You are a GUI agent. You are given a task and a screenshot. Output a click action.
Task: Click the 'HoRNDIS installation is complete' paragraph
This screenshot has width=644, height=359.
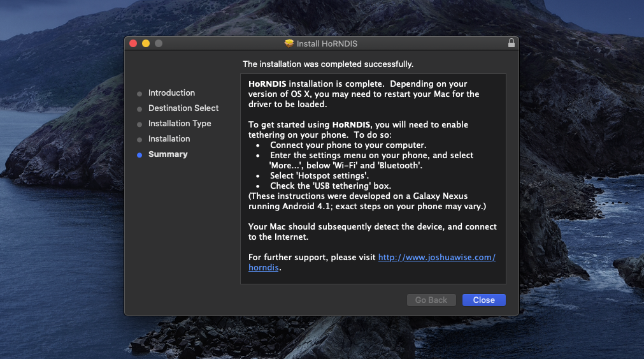tap(364, 94)
